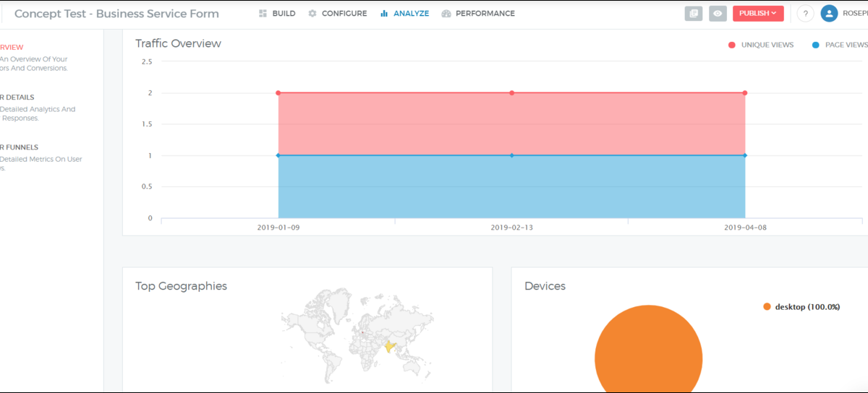Viewport: 868px width, 393px height.
Task: Click the Build grid icon
Action: click(263, 14)
